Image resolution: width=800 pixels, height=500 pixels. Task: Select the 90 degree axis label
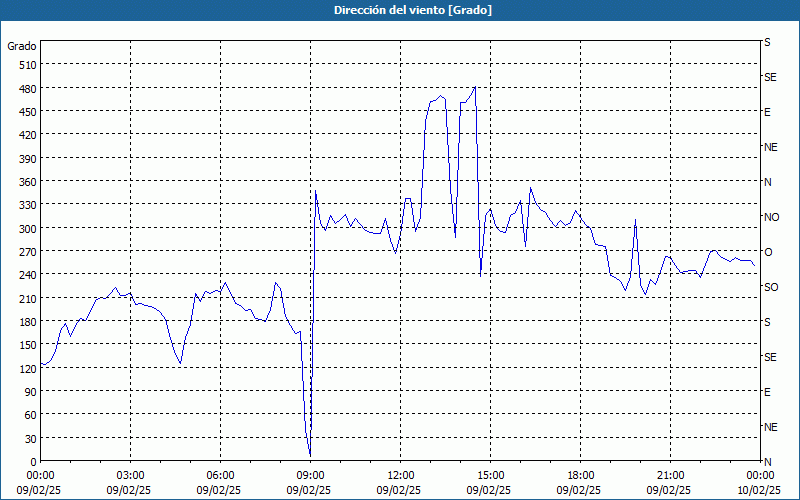[x=31, y=392]
